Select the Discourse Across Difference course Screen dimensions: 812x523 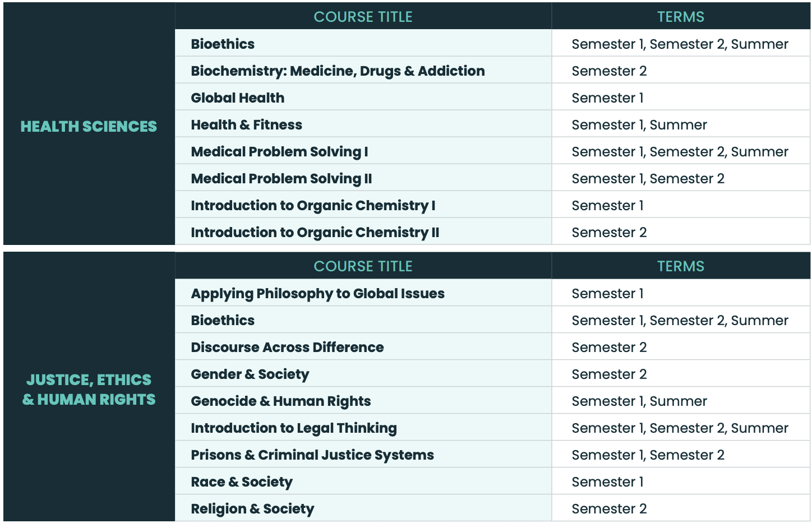click(287, 348)
